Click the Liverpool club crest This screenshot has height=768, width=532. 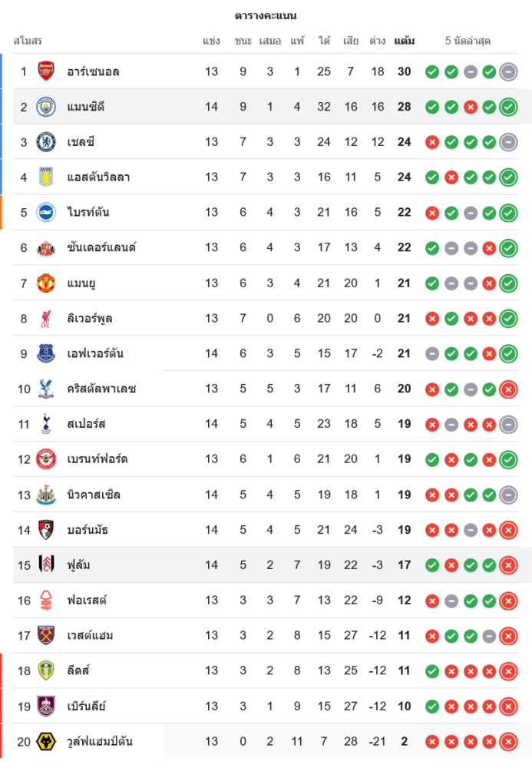(x=47, y=319)
